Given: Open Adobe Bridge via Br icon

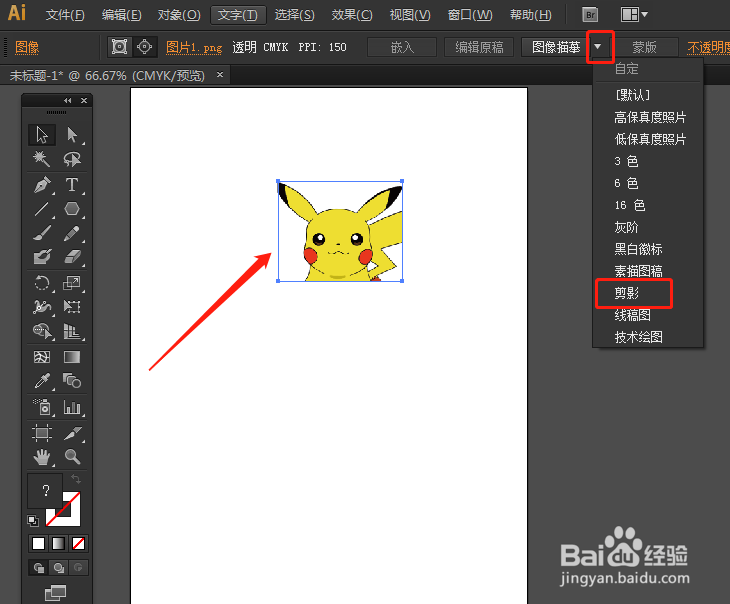Looking at the screenshot, I should (x=590, y=15).
